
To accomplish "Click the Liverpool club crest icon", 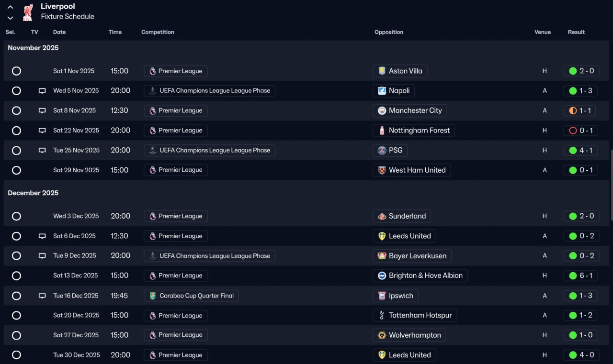I will coord(28,12).
